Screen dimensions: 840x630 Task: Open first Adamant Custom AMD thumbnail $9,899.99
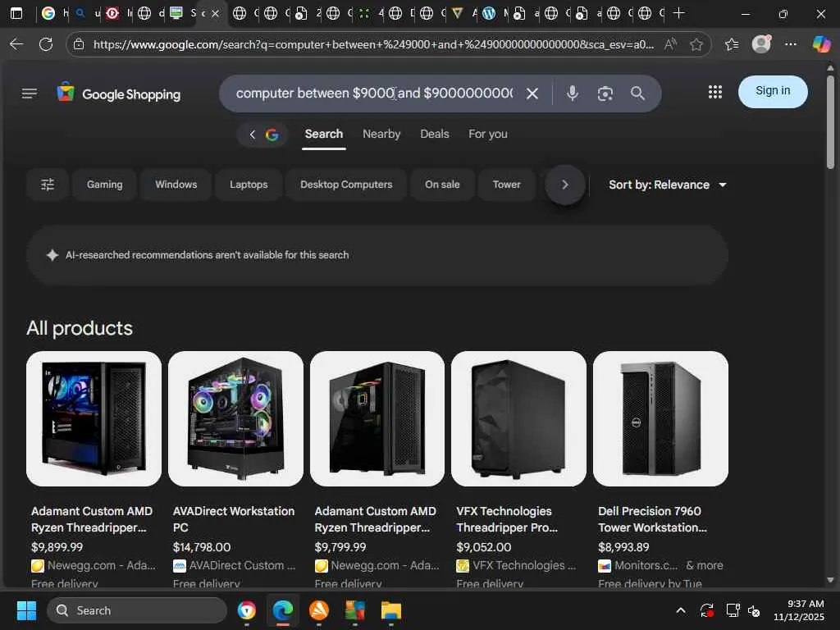(94, 419)
